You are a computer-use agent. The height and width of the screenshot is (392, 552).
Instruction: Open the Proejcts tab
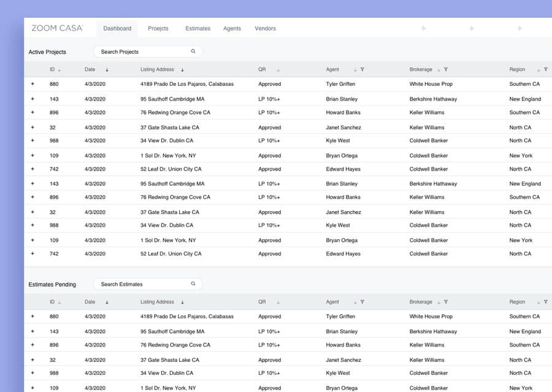(158, 29)
